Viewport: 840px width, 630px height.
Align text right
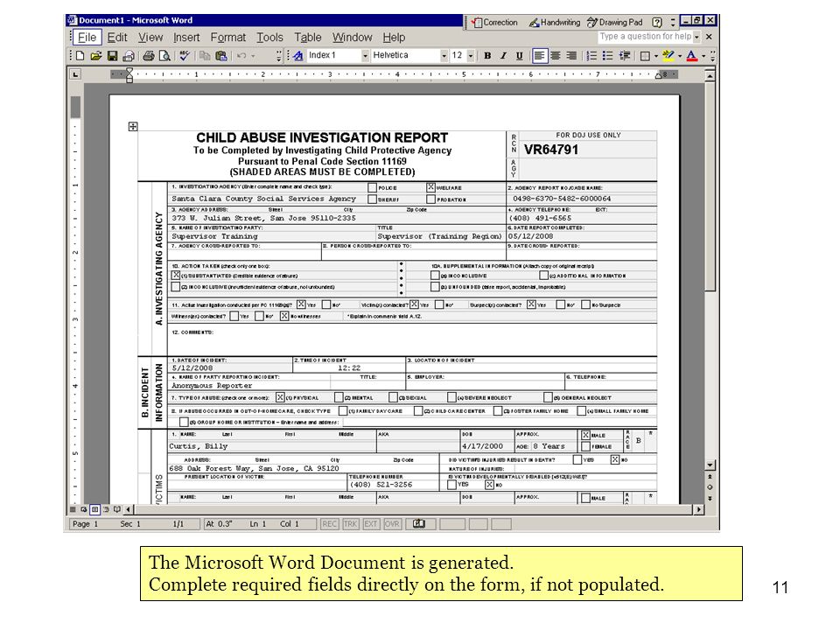point(571,56)
